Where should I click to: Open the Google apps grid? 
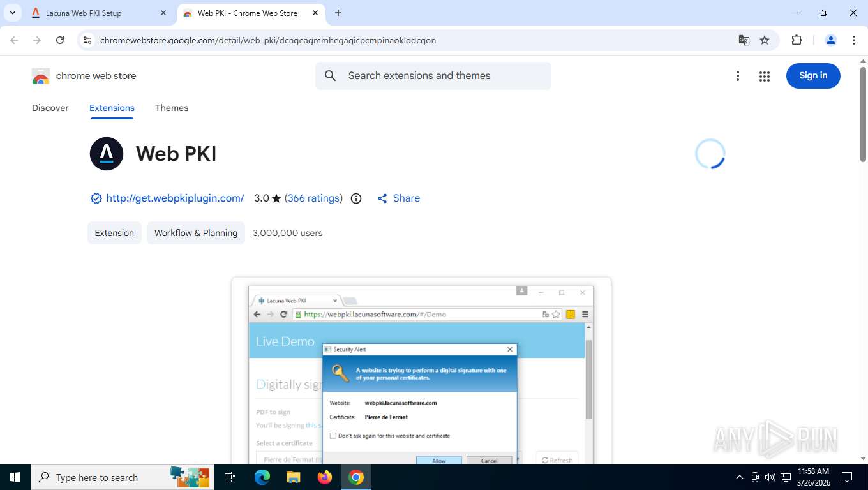(765, 76)
